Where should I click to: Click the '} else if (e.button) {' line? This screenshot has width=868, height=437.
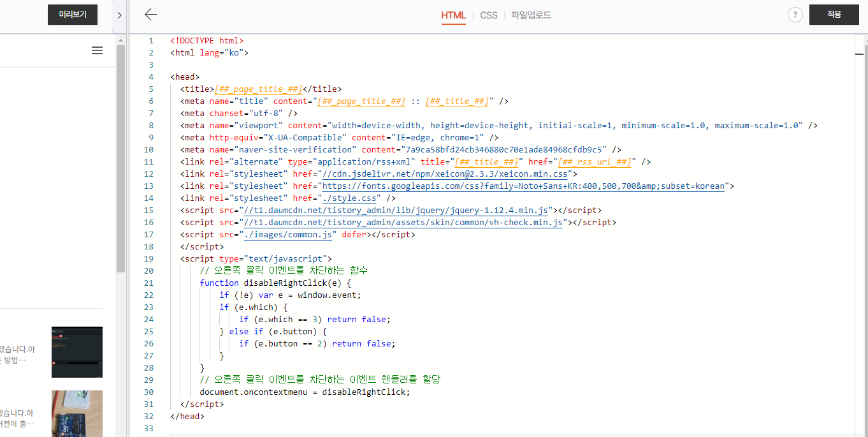tap(273, 331)
